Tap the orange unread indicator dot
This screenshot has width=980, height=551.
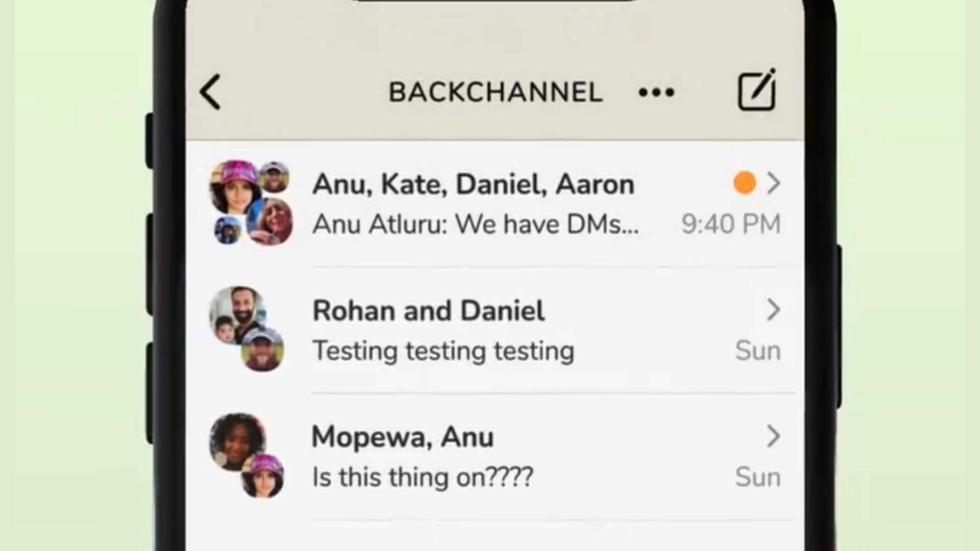(745, 183)
